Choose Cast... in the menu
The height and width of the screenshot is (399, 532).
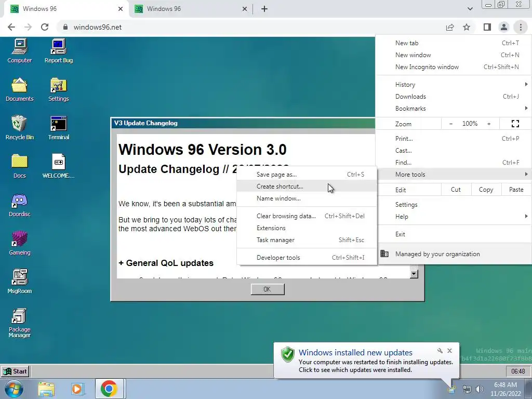pyautogui.click(x=454, y=151)
